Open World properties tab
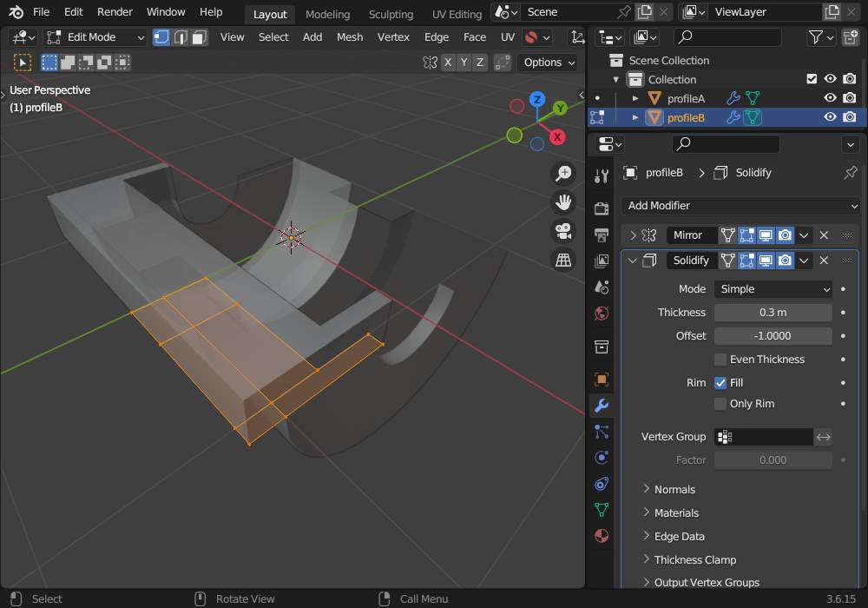This screenshot has width=868, height=608. coord(602,314)
